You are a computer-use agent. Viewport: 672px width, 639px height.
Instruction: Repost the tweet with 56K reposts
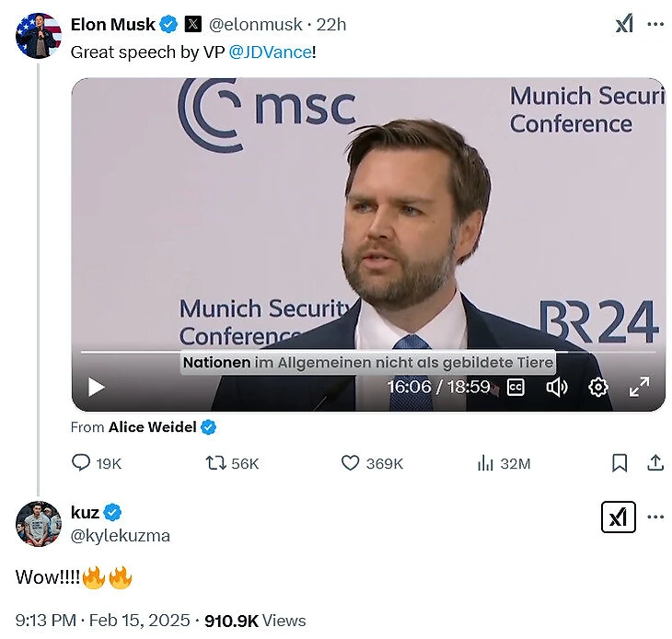tap(215, 463)
